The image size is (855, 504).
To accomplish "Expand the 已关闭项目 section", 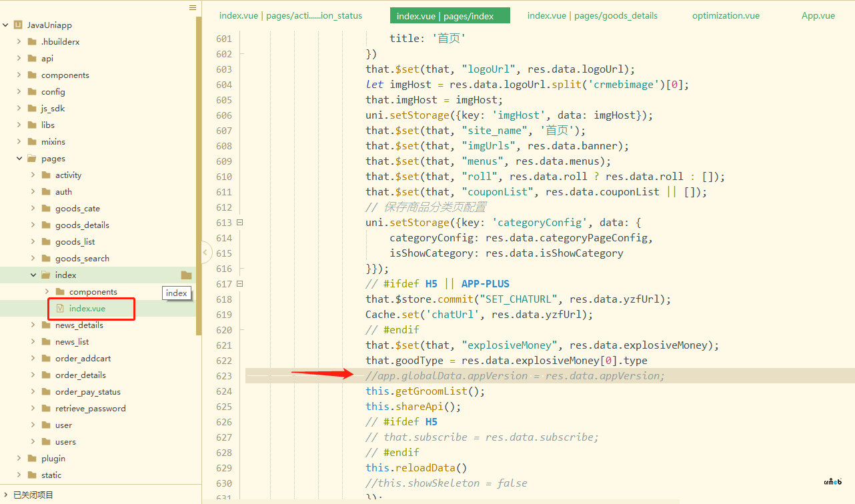I will pos(5,495).
